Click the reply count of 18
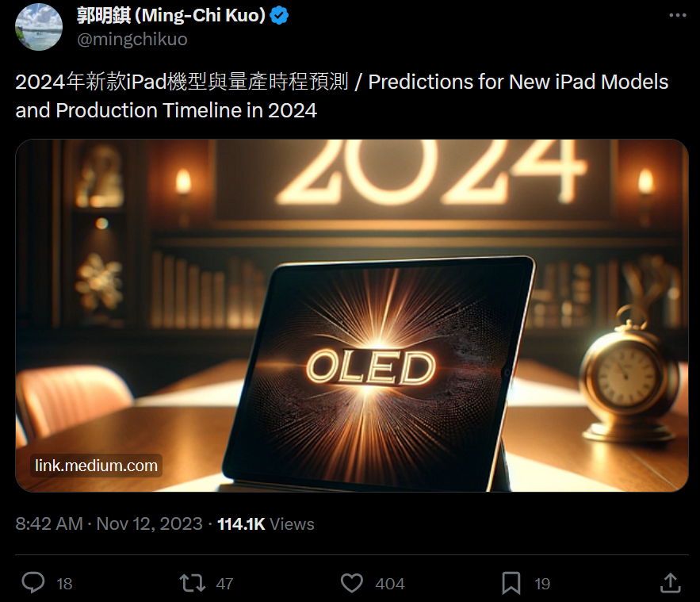The height and width of the screenshot is (602, 700). [64, 584]
